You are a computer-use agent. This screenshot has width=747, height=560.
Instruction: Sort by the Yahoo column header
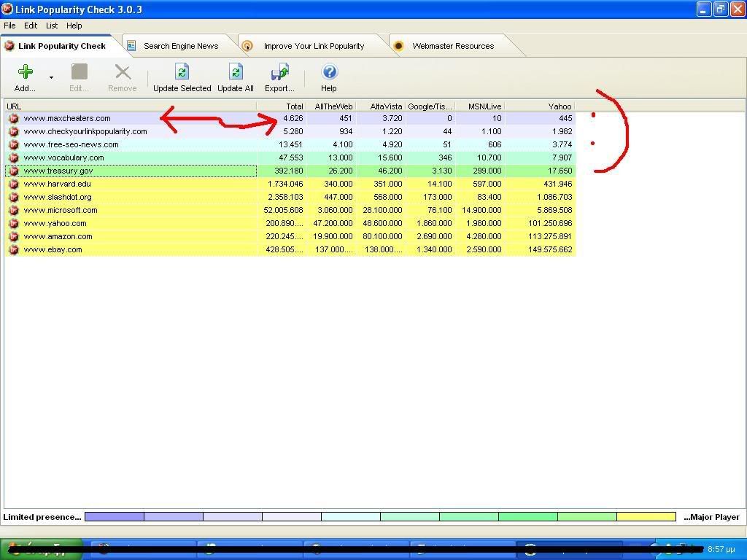(540, 106)
